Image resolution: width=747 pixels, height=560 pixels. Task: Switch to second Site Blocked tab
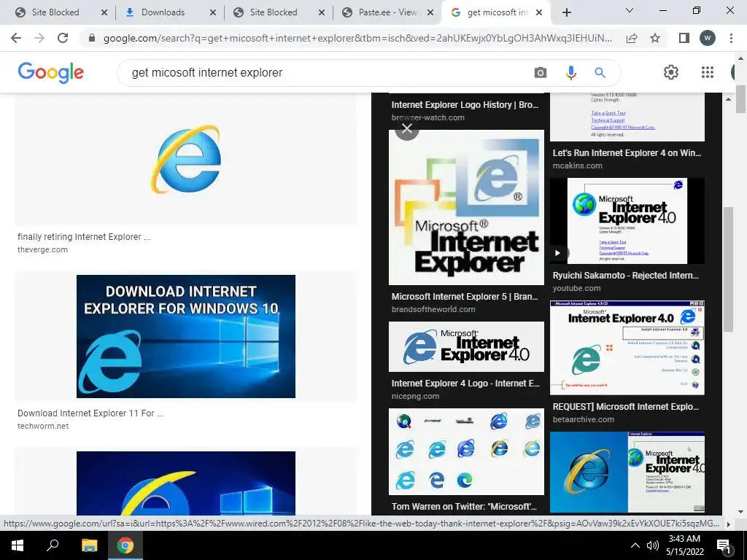coord(274,12)
